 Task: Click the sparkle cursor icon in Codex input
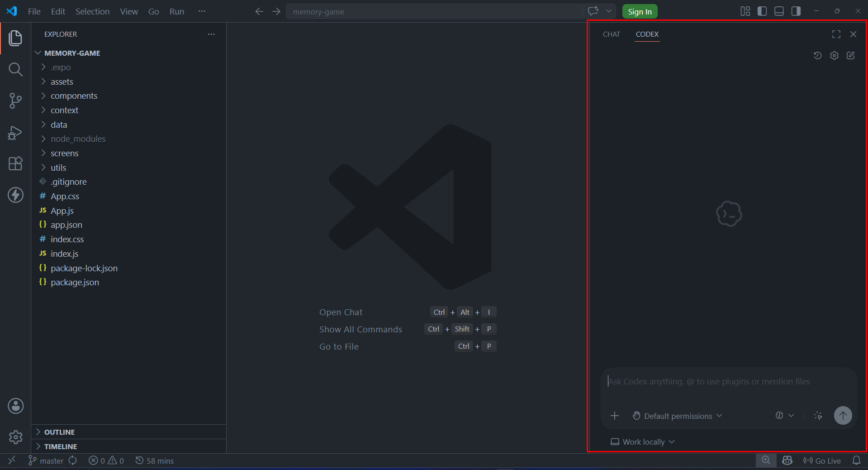(818, 416)
